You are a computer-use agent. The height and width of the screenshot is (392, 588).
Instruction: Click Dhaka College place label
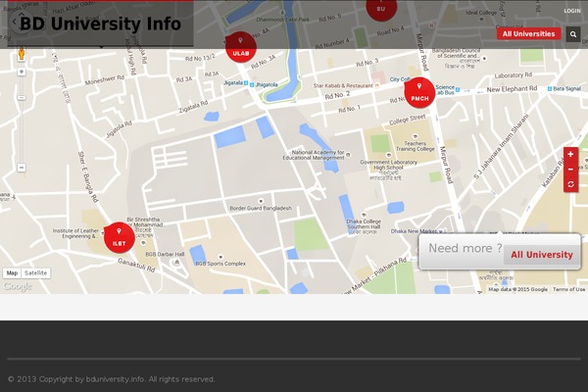point(364,224)
